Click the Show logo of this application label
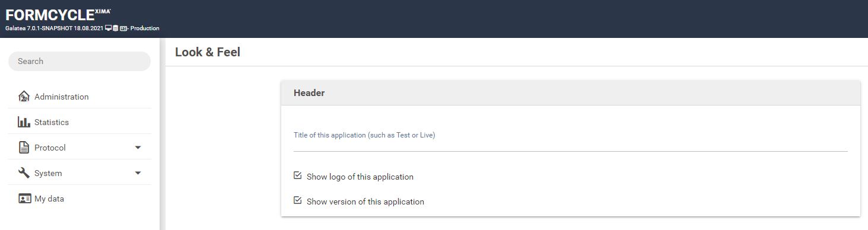This screenshot has height=230, width=868. pyautogui.click(x=360, y=177)
